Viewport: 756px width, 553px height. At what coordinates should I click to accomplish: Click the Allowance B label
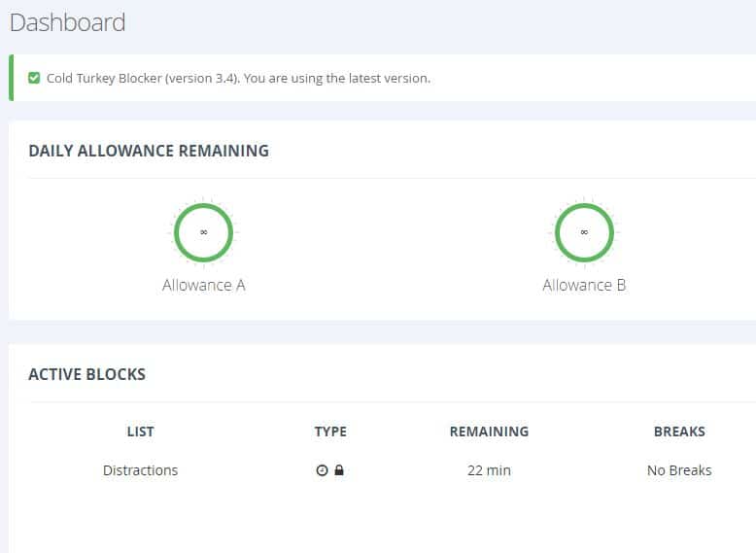click(x=584, y=285)
